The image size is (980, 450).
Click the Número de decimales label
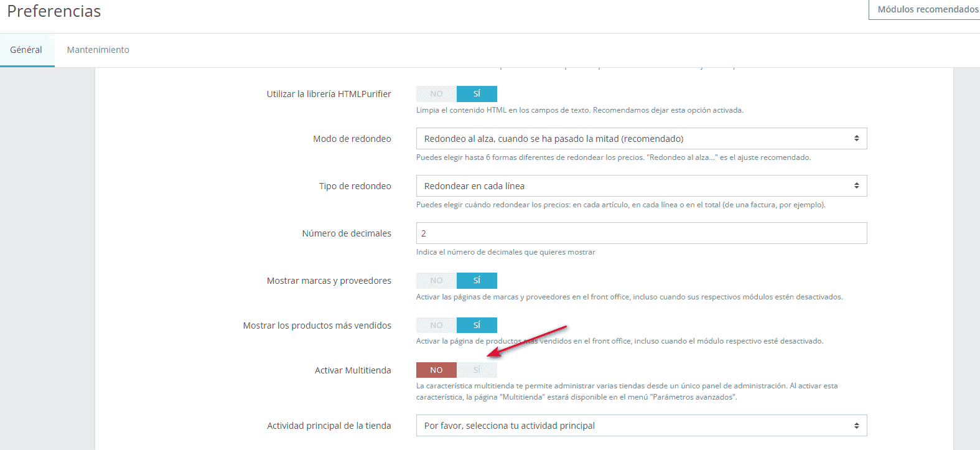347,233
